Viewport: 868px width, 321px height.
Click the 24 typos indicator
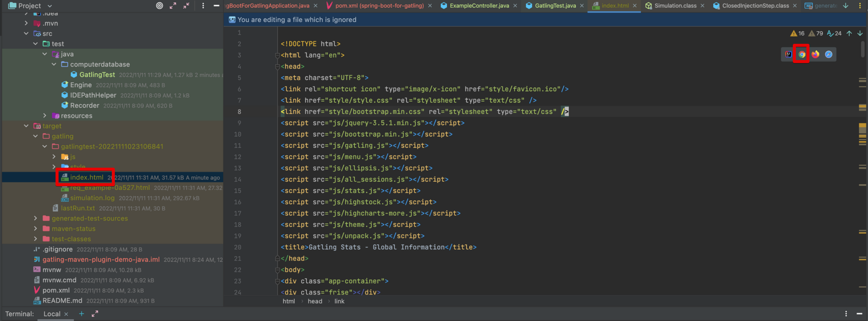tap(834, 34)
